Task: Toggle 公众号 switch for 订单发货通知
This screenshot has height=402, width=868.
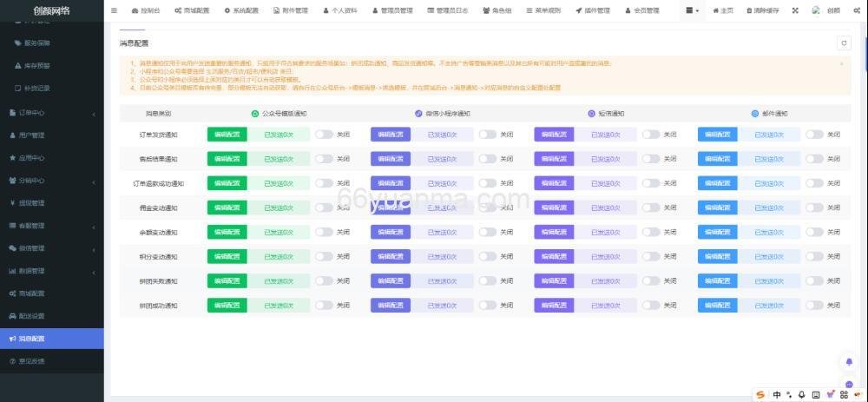Action: pos(325,134)
